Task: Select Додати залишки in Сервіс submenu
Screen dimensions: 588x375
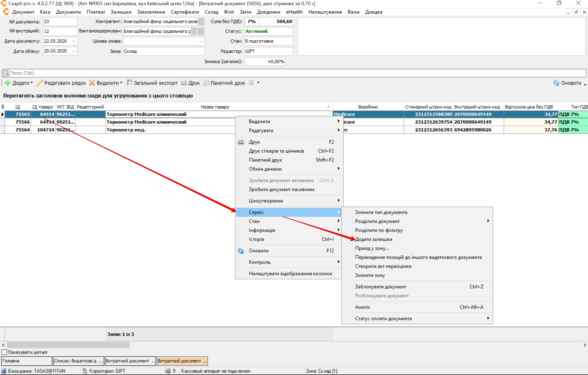Action: (373, 239)
